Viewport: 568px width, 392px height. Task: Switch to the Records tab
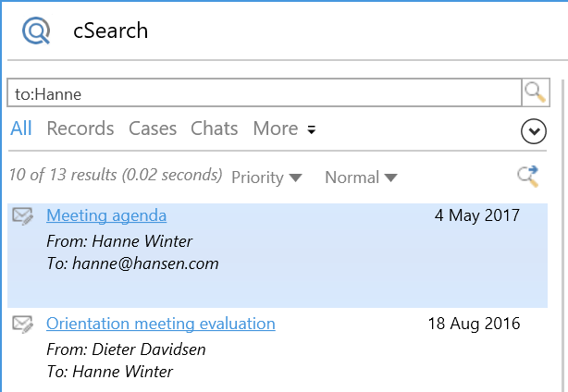coord(80,129)
